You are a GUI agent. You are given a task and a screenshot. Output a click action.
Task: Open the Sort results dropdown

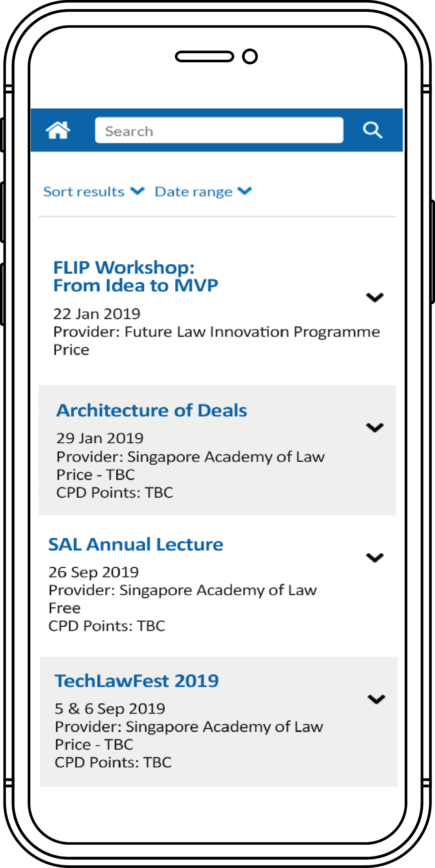pos(94,192)
